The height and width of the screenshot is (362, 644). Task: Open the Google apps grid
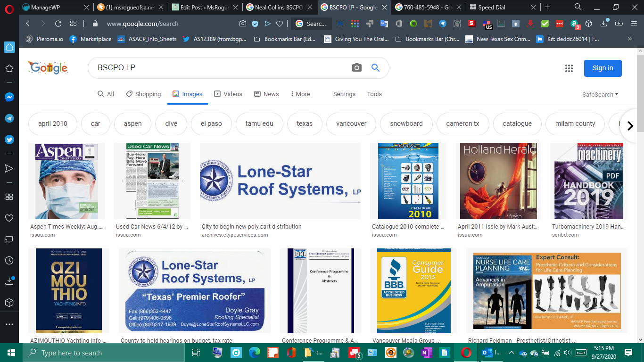point(569,68)
